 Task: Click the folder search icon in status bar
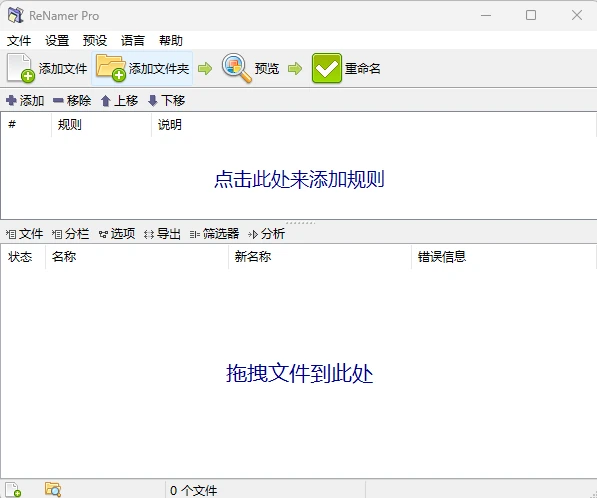[x=53, y=490]
